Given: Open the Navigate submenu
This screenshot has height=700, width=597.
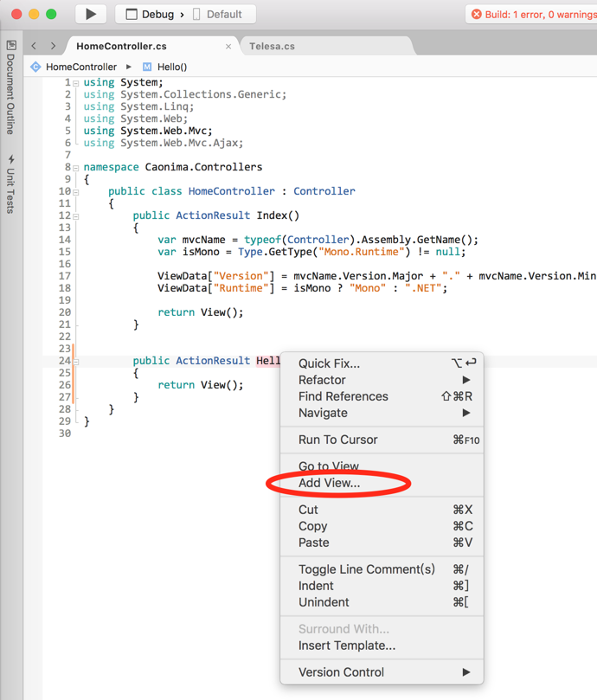Looking at the screenshot, I should pos(382,413).
